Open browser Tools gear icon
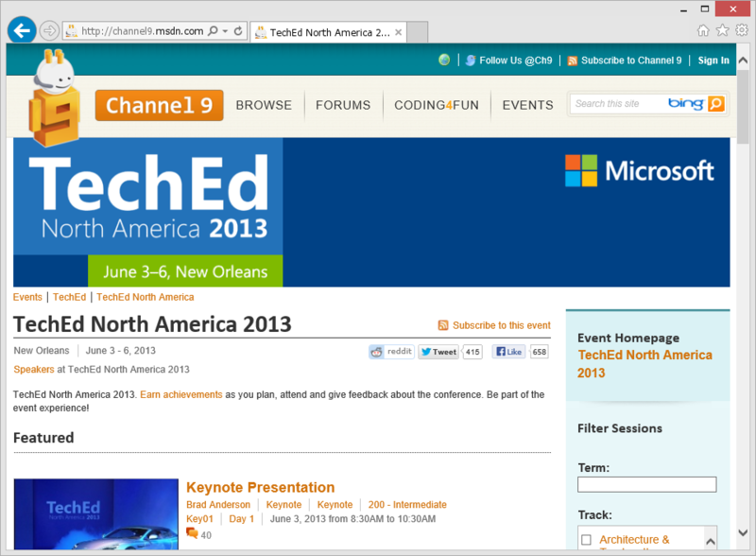The image size is (756, 556). click(742, 30)
